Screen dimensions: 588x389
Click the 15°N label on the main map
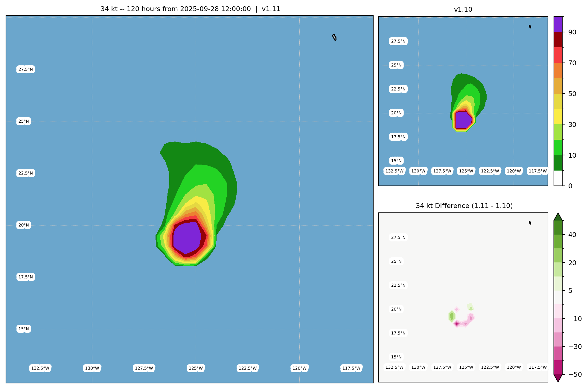pos(24,329)
